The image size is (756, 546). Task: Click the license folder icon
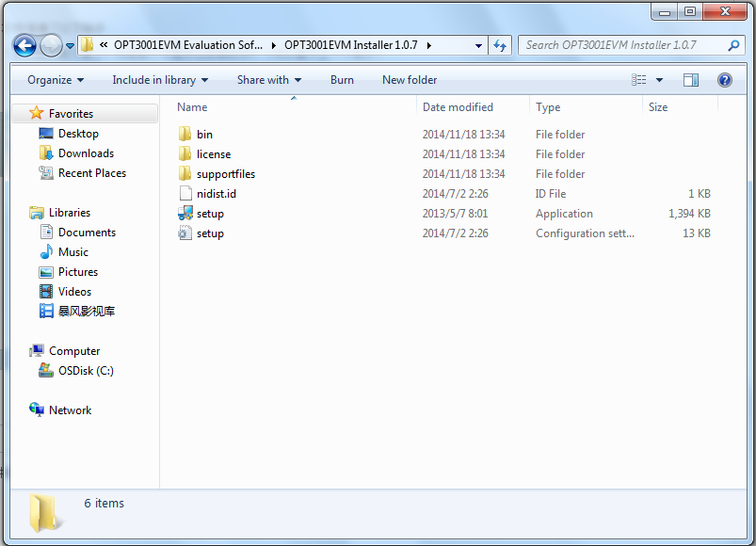coord(185,153)
